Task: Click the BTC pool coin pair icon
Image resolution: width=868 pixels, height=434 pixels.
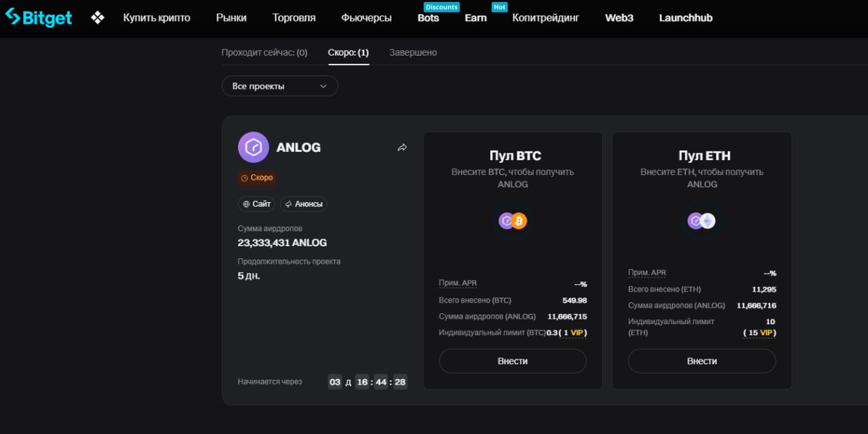Action: coord(513,221)
